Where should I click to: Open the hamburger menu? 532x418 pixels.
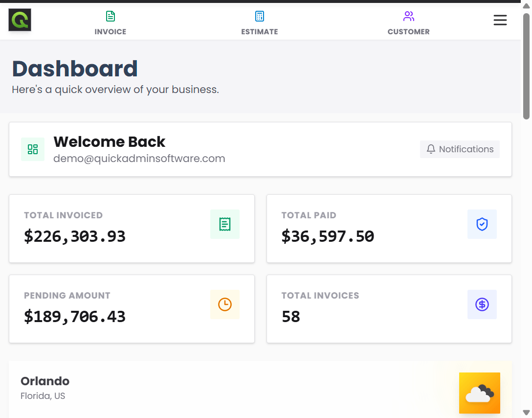(x=500, y=20)
